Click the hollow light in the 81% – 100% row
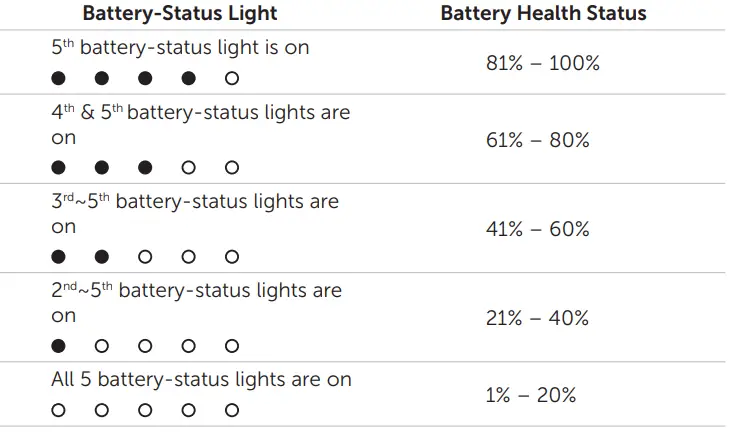752x448 pixels. (232, 78)
